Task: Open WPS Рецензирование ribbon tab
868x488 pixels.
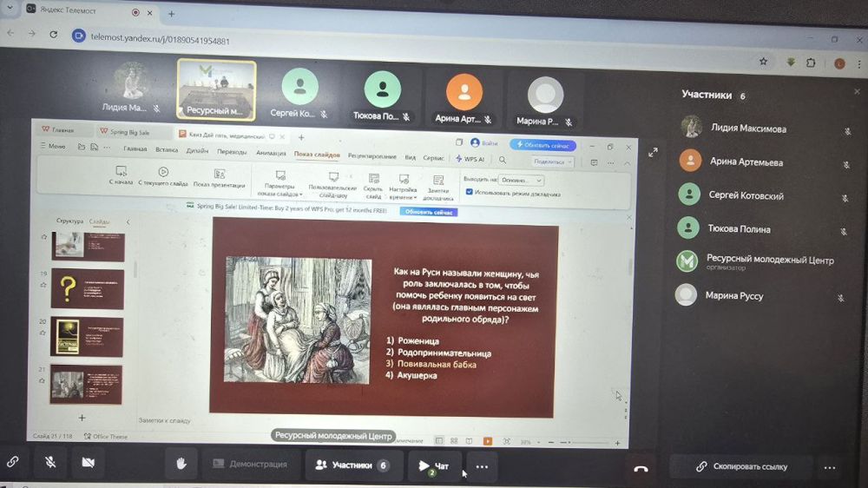Action: point(372,156)
